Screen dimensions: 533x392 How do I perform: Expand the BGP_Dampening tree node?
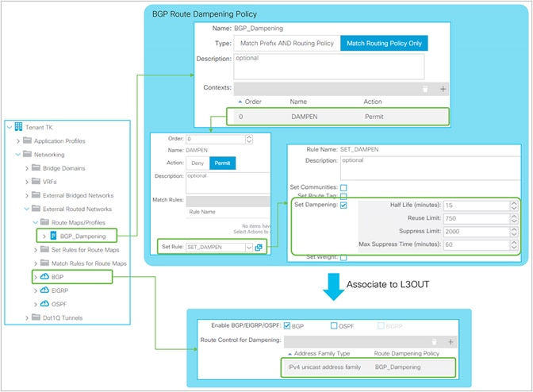[44, 236]
